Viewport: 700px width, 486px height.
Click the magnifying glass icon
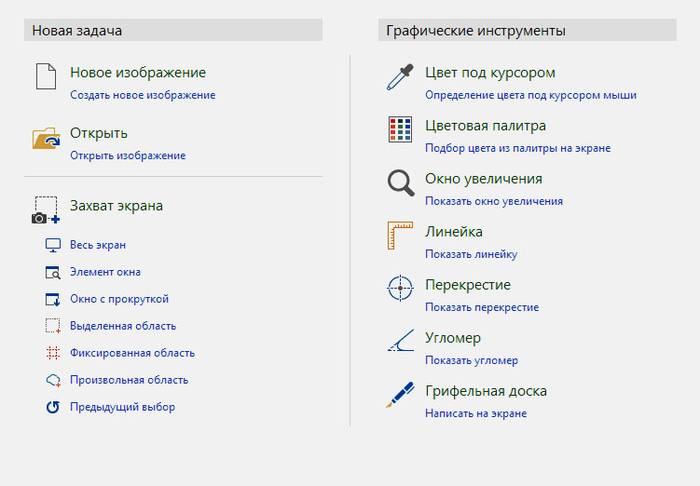[x=400, y=183]
